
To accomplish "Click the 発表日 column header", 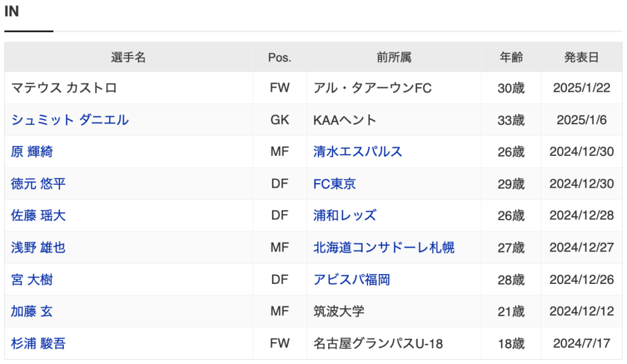I will [x=582, y=58].
